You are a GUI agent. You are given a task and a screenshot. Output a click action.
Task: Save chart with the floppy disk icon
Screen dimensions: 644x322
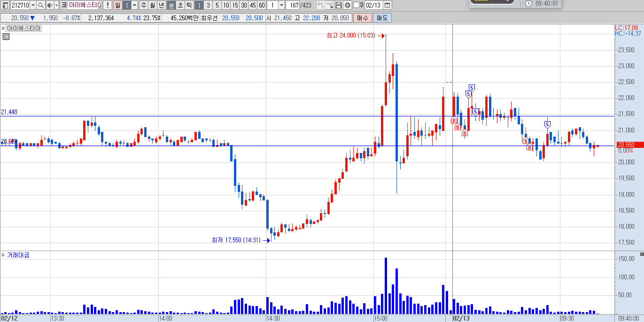pyautogui.click(x=339, y=5)
